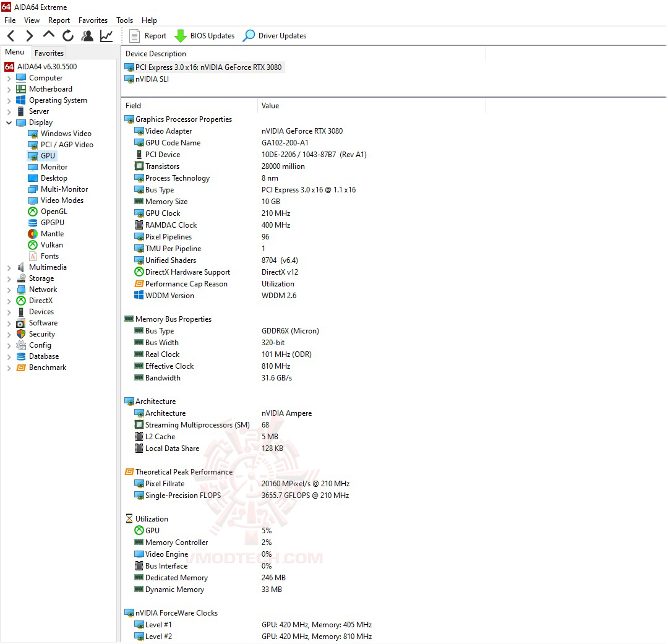The width and height of the screenshot is (668, 644).
Task: Click the refresh icon in the toolbar
Action: (x=68, y=35)
